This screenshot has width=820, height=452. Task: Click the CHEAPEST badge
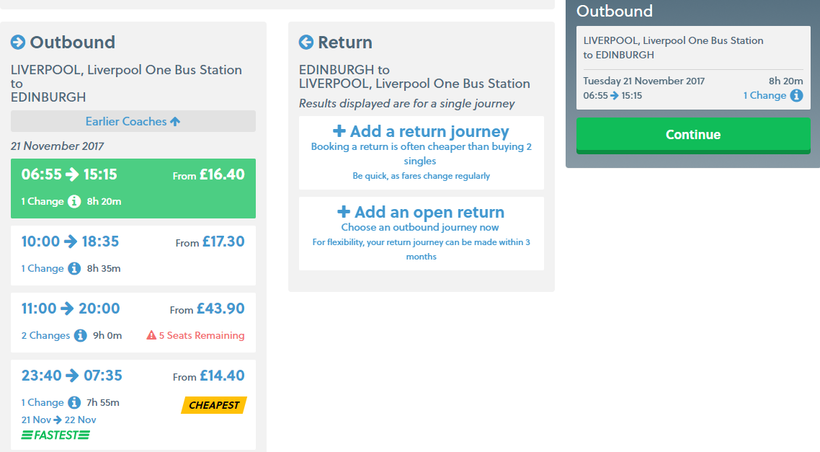pos(214,405)
